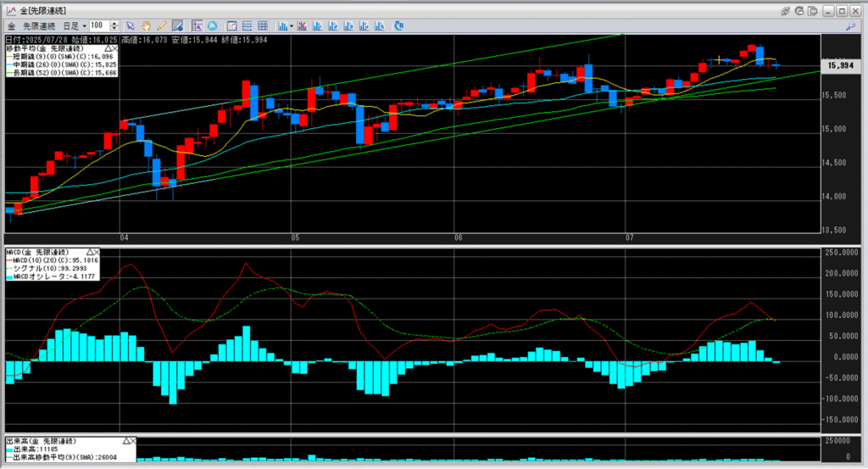The image size is (868, 469).
Task: Activate the hand pan tool
Action: (146, 26)
